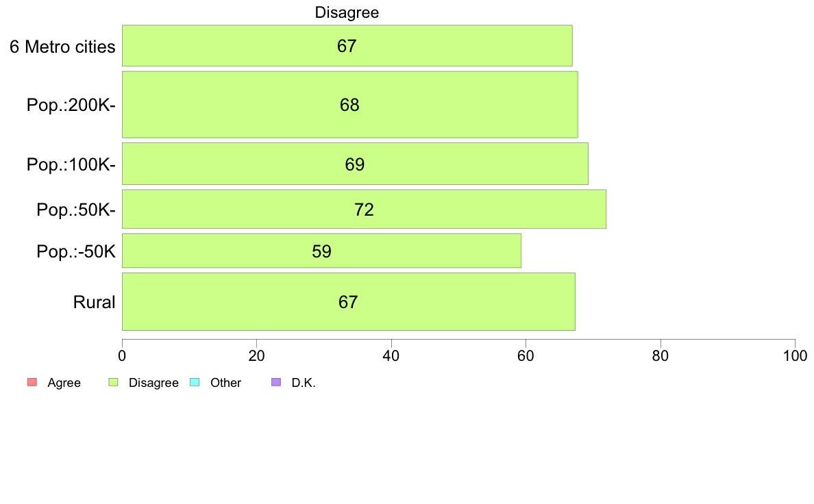Click the purple D.K. legend swatch
Image resolution: width=814 pixels, height=504 pixels.
tap(276, 383)
